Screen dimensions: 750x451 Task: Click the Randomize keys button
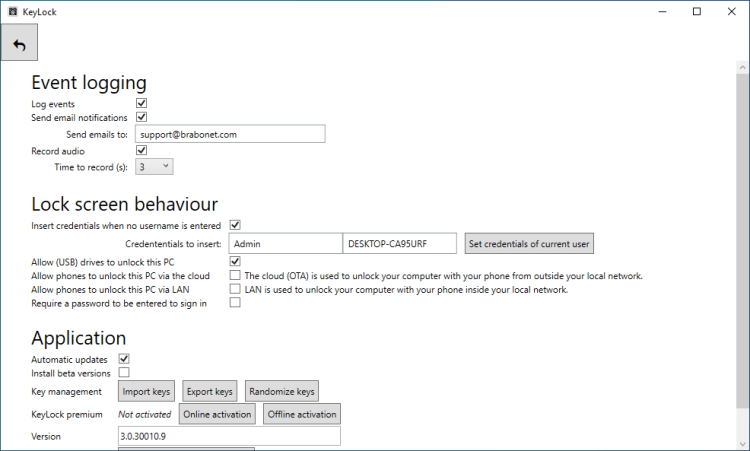pos(282,391)
